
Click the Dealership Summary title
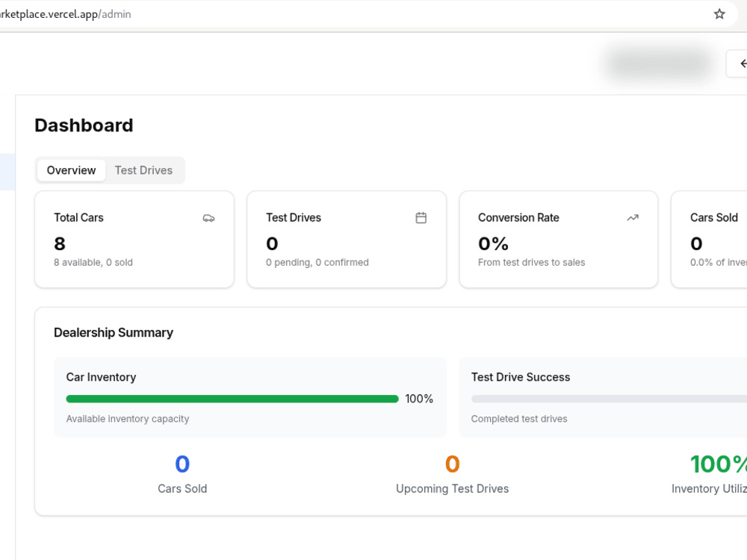114,332
